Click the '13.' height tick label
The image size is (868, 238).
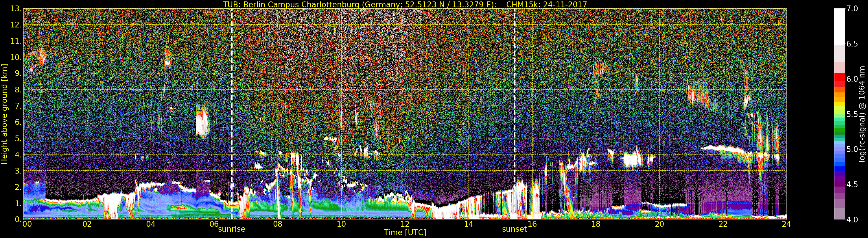[x=16, y=9]
